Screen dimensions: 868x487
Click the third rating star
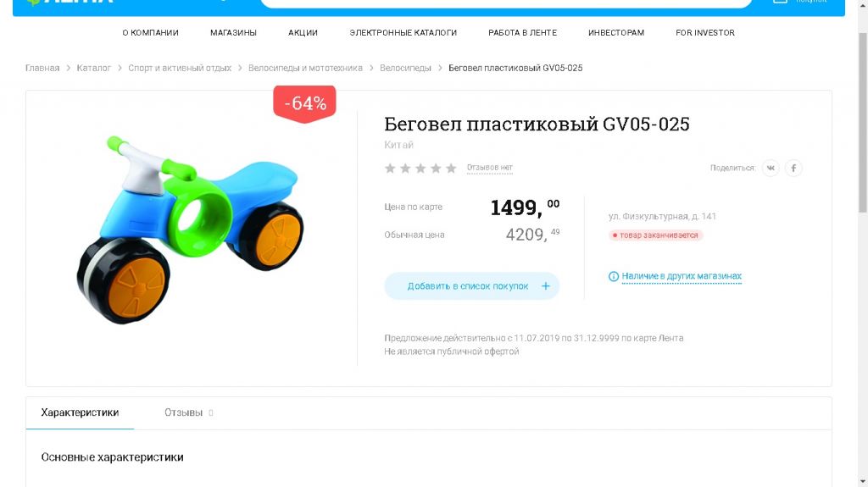point(420,168)
